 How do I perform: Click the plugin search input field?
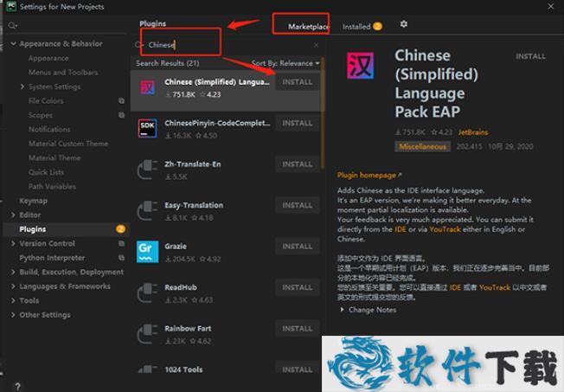[225, 44]
